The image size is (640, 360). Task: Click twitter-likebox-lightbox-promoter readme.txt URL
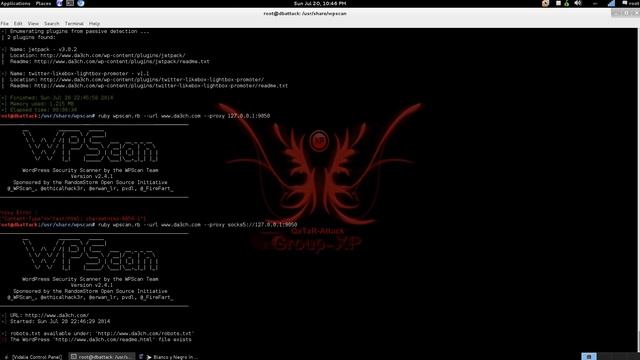161,86
